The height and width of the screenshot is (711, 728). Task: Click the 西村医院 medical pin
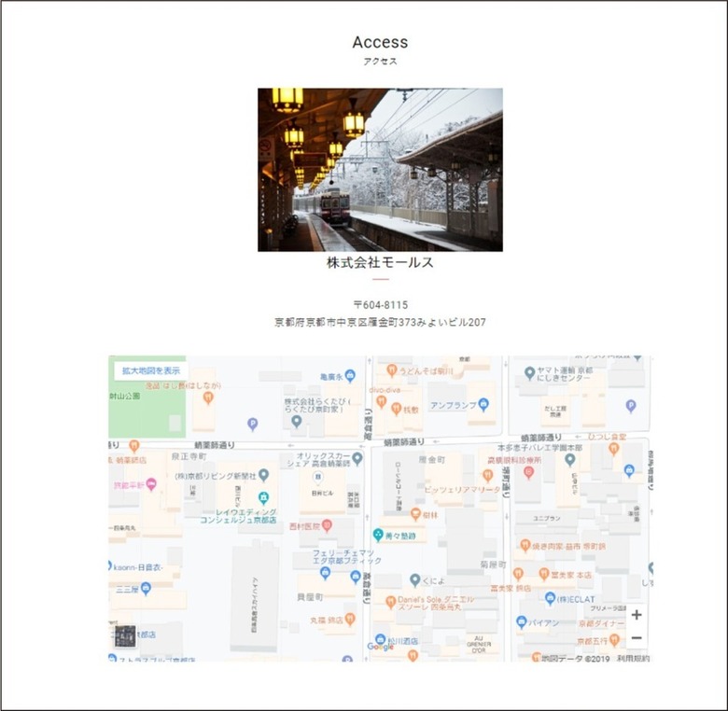(327, 525)
